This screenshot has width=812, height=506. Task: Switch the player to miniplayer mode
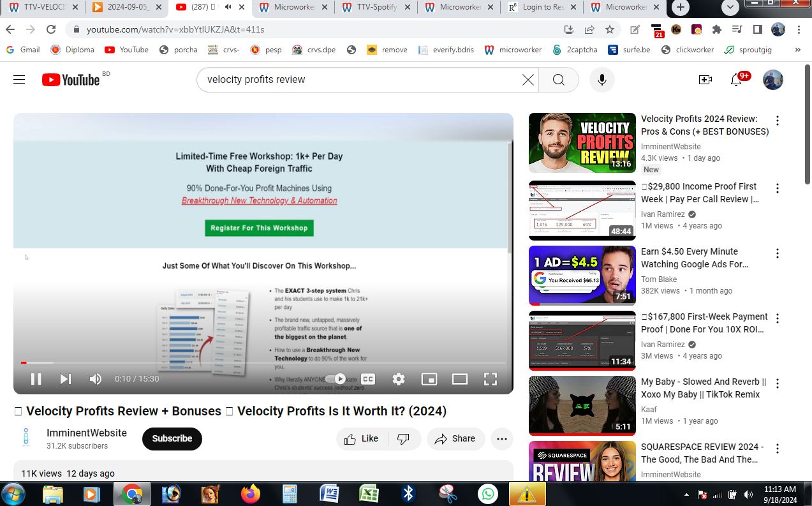[429, 379]
